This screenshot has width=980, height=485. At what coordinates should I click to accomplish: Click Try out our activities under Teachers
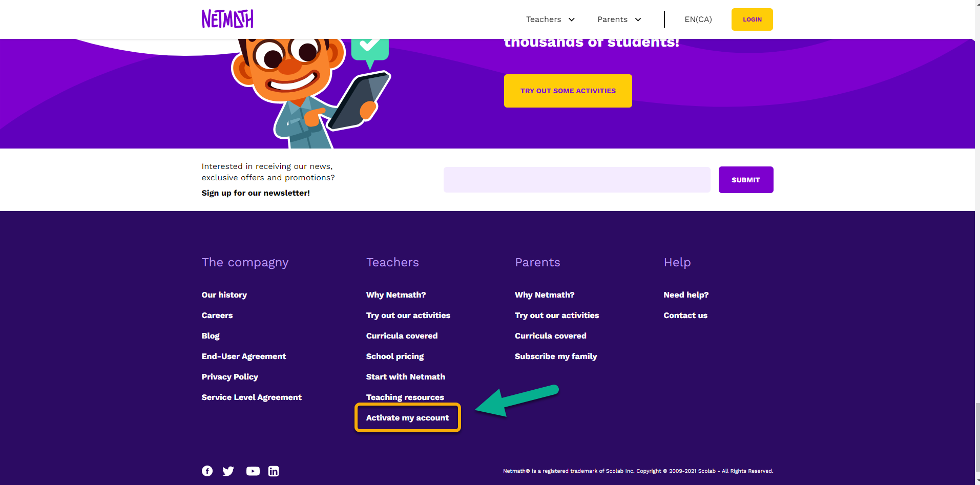[408, 315]
